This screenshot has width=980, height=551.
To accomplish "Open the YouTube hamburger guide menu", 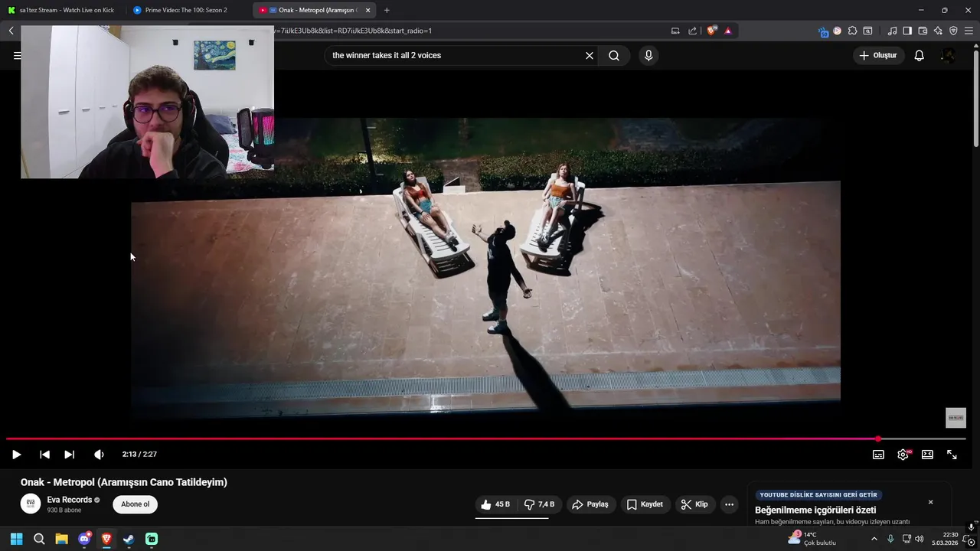I will coord(17,55).
